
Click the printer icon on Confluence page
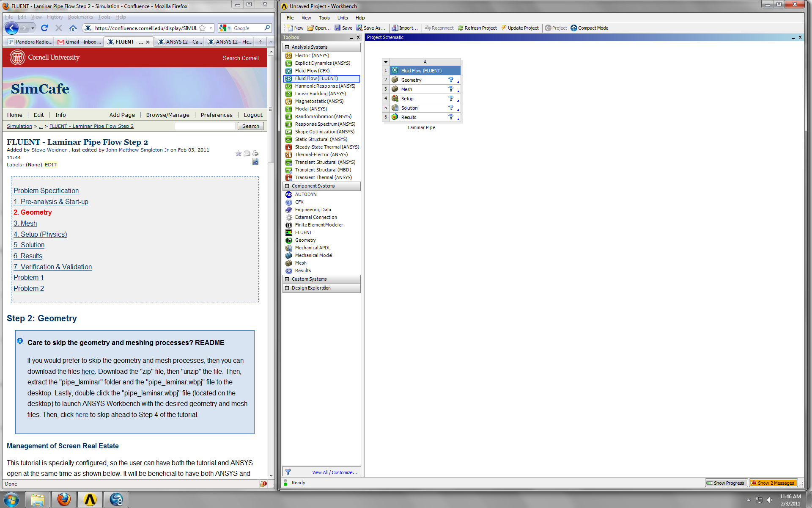(255, 153)
